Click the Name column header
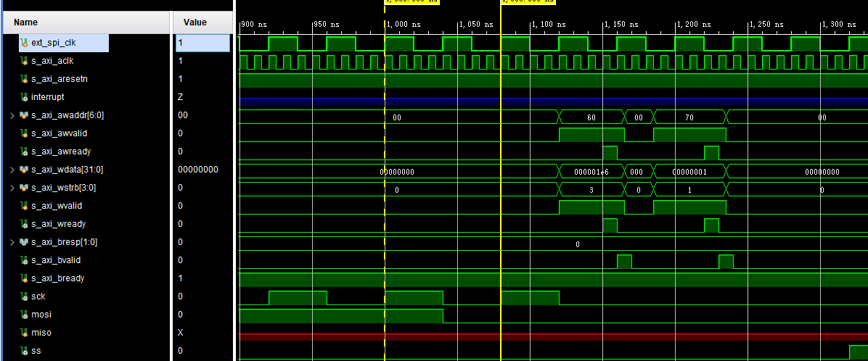Screen dimensions: 868x361 click(86, 22)
